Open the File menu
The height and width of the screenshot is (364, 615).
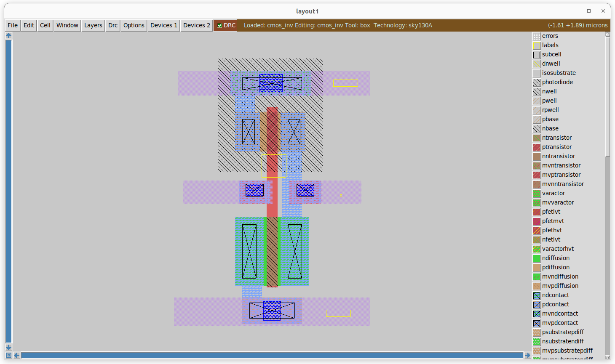click(x=13, y=25)
